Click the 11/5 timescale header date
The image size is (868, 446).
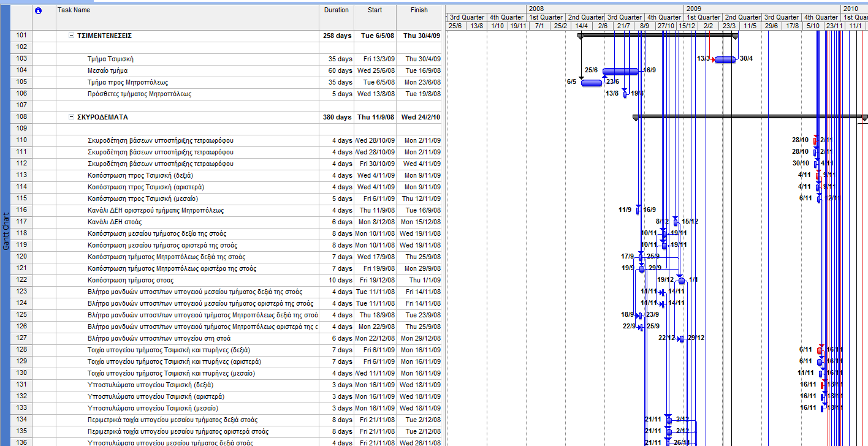tap(749, 26)
